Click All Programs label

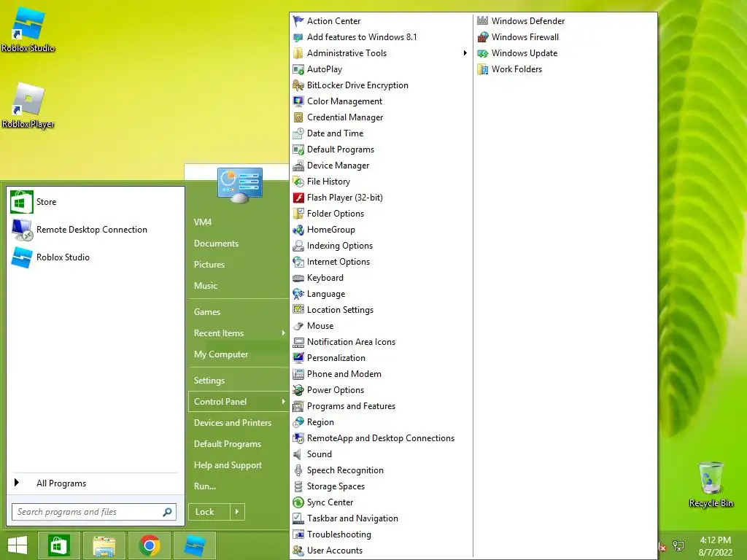click(61, 483)
